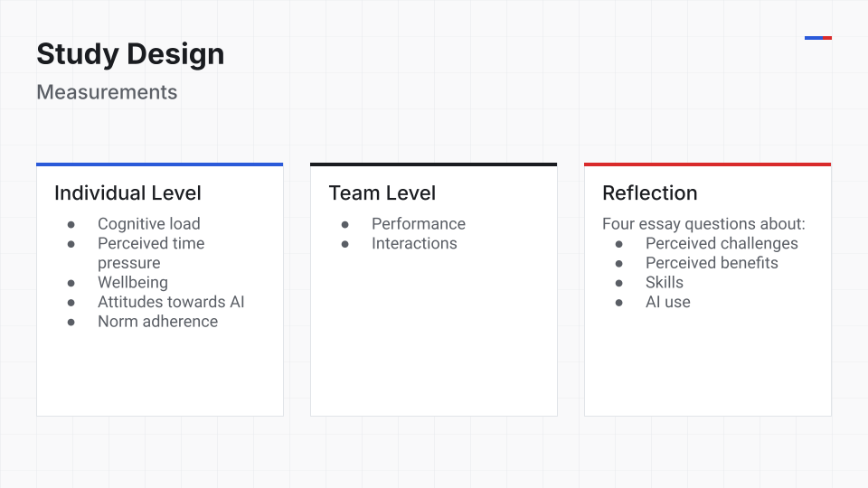Select the Norm adherence bullet
The image size is (868, 488).
(x=157, y=322)
